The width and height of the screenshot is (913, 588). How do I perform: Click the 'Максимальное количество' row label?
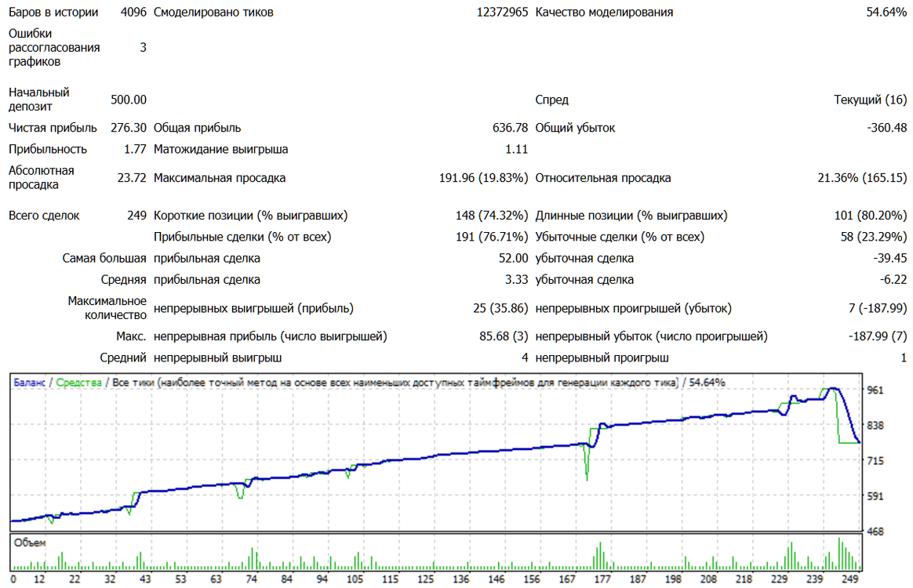(x=107, y=308)
